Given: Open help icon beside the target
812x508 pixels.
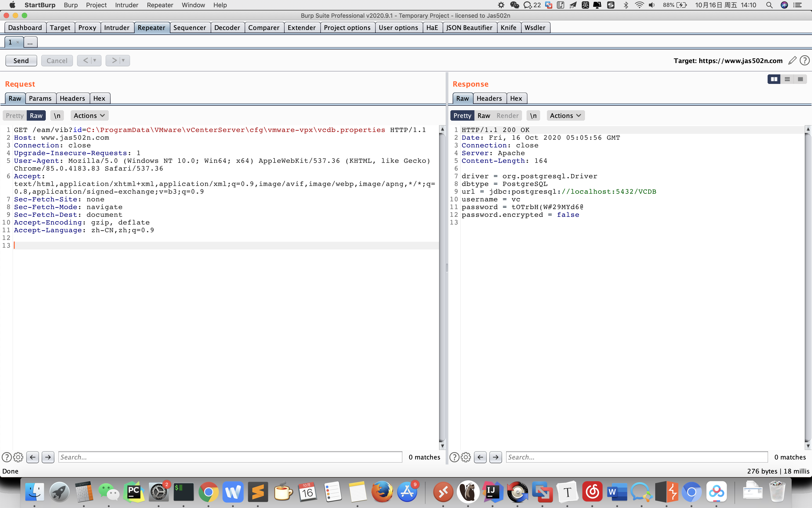Looking at the screenshot, I should click(x=805, y=61).
